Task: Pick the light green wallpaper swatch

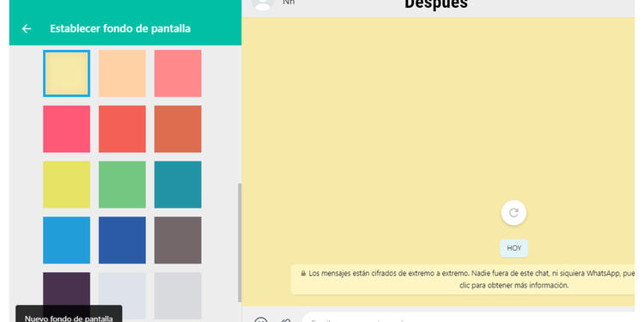Action: coord(122,185)
